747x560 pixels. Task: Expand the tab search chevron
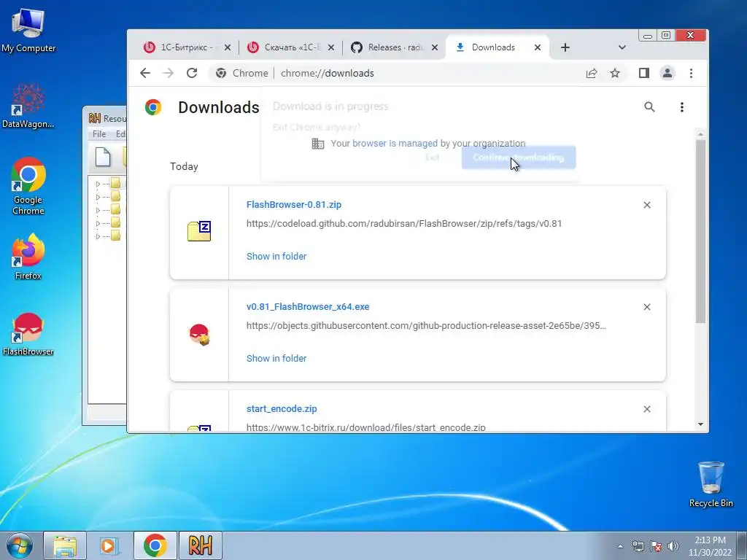pos(622,47)
